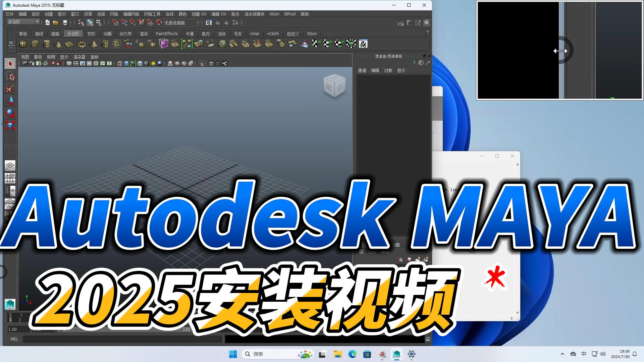Select the Rotate tool in toolbox
Screen dimensions: 644x362
(10, 113)
